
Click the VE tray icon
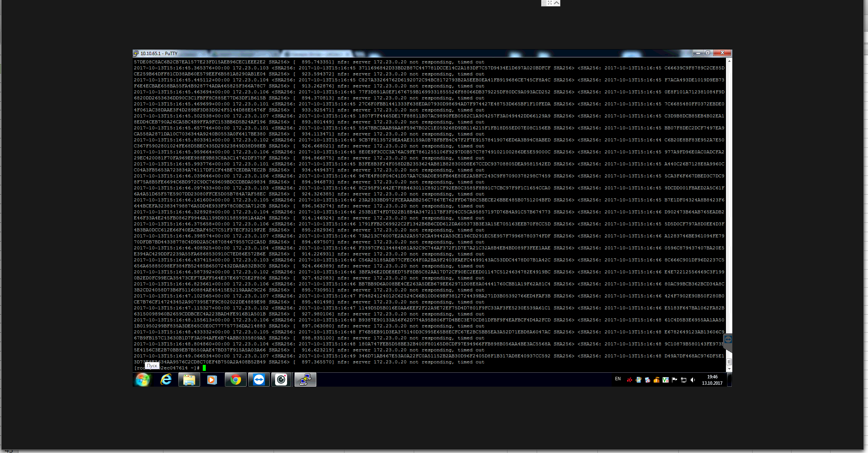[x=666, y=380]
